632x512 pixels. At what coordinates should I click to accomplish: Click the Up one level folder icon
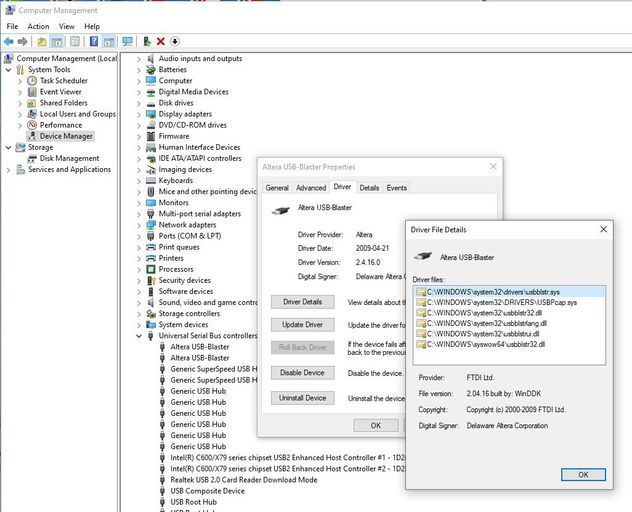[x=42, y=42]
